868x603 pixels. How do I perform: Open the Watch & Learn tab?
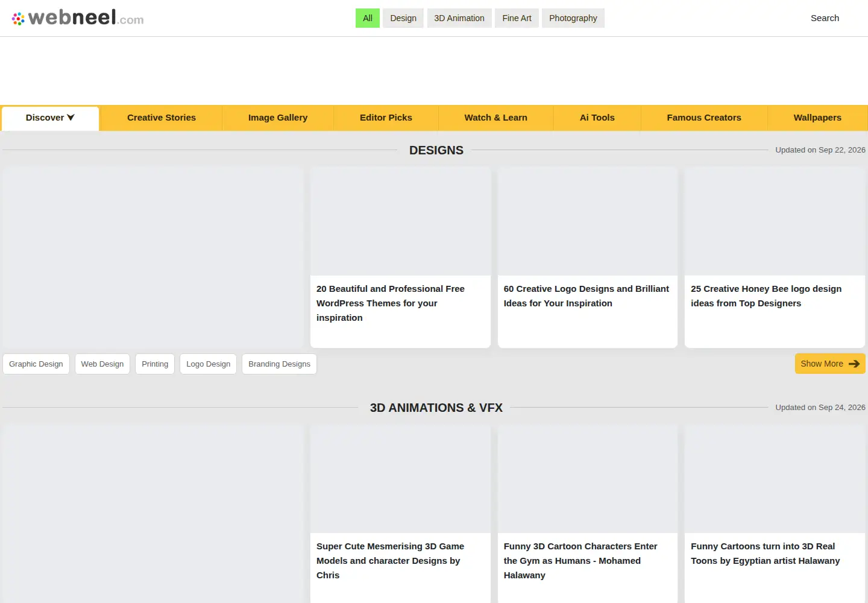[495, 118]
